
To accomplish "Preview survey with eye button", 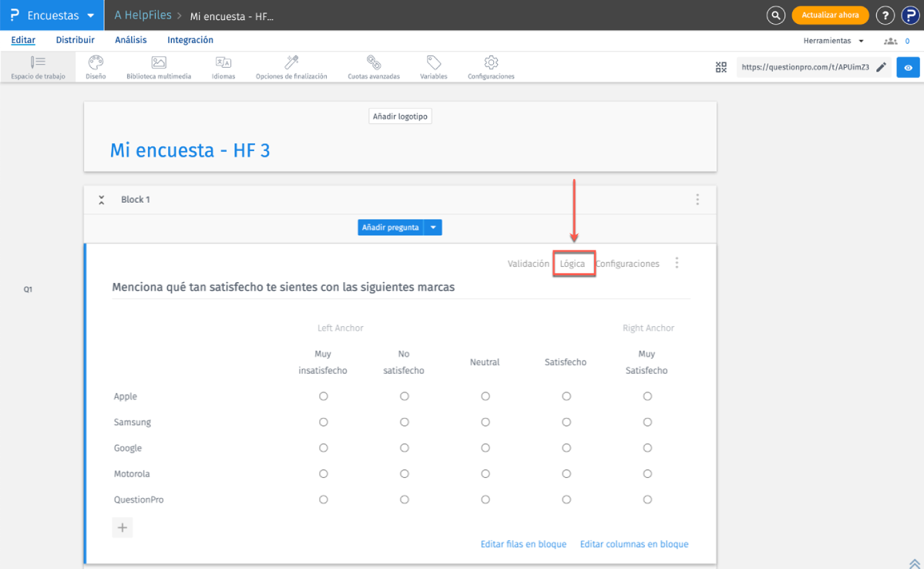I will coord(908,67).
